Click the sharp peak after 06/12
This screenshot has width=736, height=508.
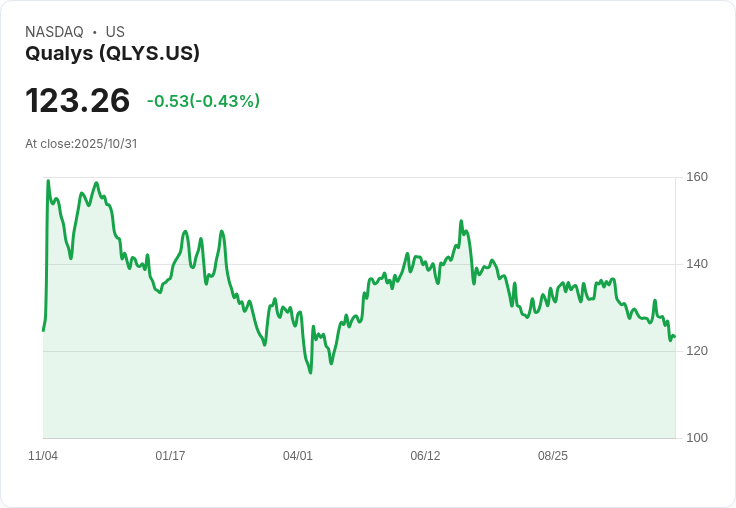tap(461, 221)
